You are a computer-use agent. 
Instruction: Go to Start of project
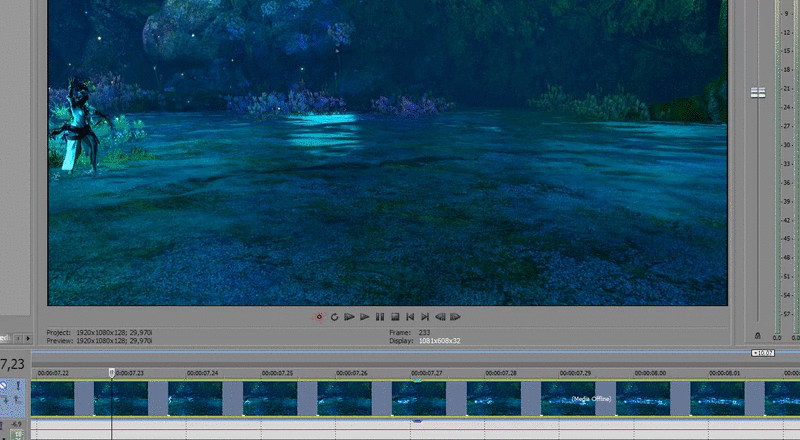[410, 317]
